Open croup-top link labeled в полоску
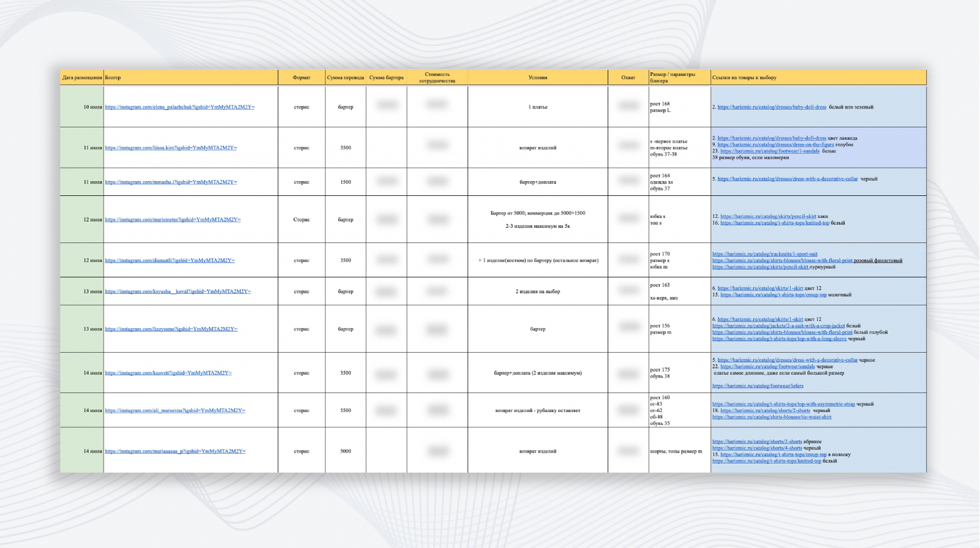Image resolution: width=980 pixels, height=548 pixels. [774, 454]
